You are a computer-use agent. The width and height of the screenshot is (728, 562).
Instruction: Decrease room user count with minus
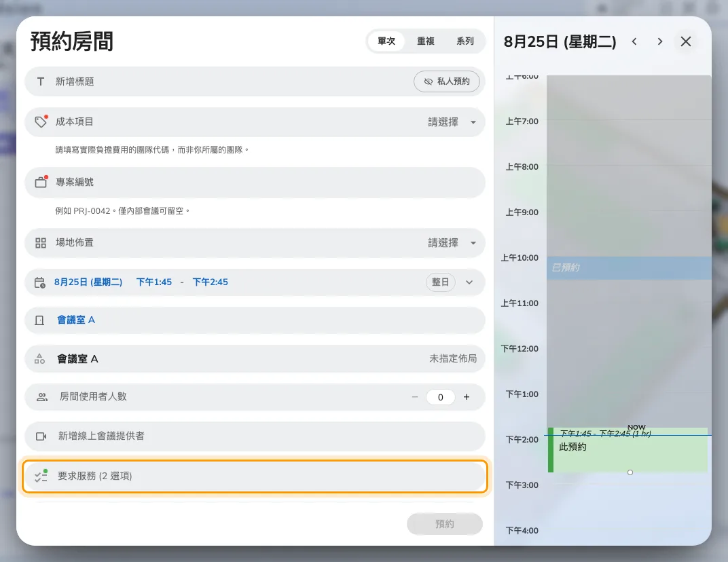415,397
